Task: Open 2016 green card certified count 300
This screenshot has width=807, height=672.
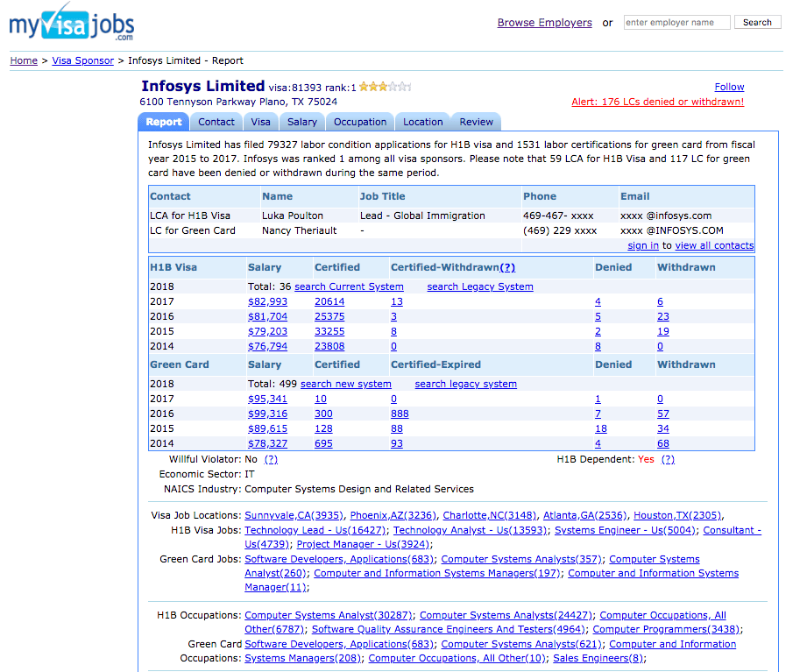Action: click(x=323, y=414)
